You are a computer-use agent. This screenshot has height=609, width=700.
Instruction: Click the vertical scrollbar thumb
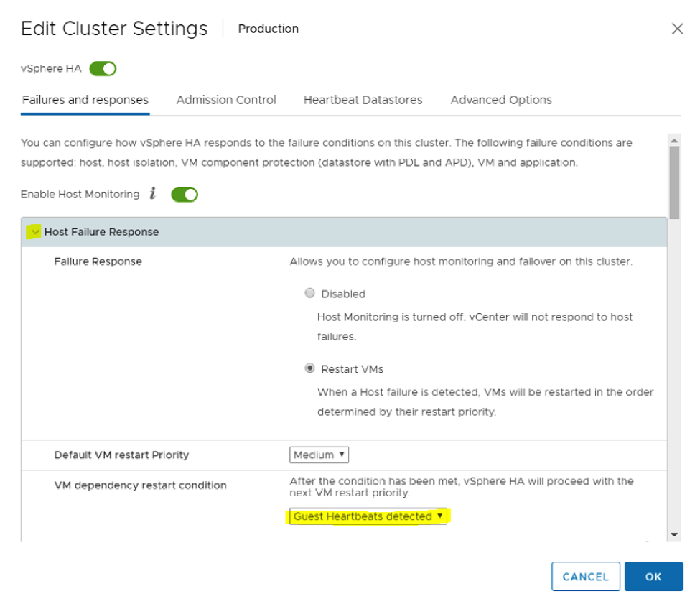click(674, 181)
